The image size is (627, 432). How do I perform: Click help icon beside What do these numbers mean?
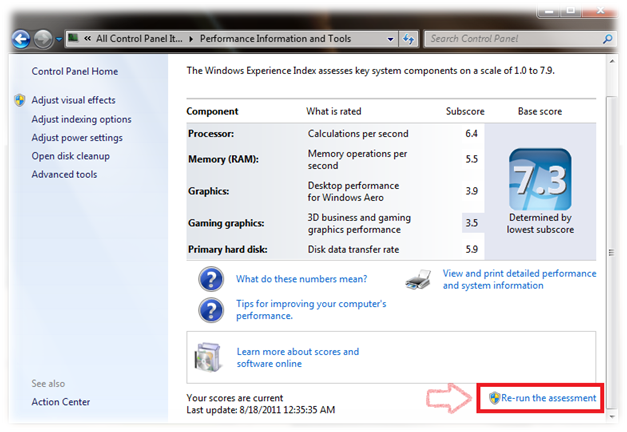pos(211,279)
